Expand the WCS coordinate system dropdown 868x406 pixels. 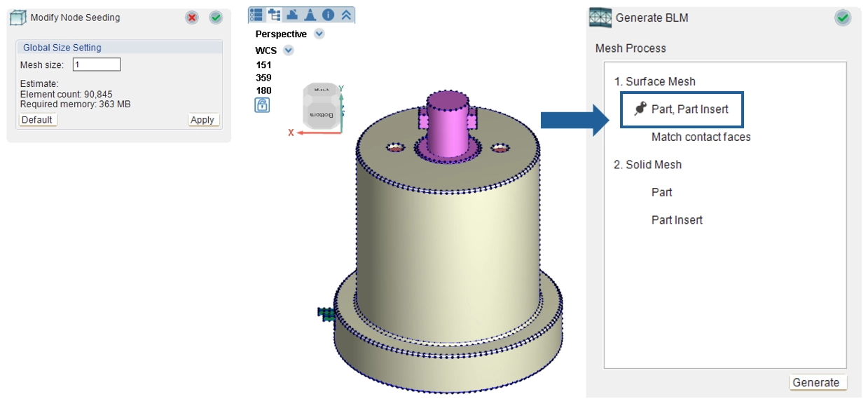288,50
